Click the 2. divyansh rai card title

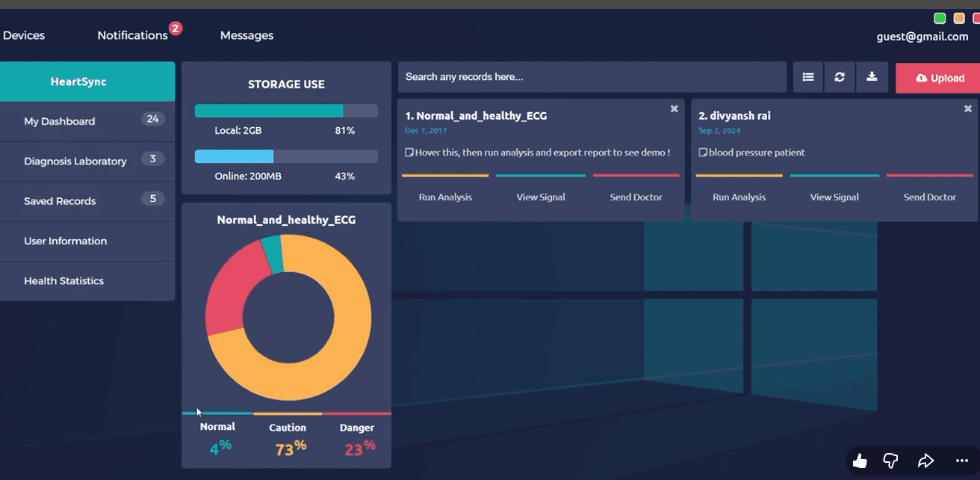click(x=734, y=116)
